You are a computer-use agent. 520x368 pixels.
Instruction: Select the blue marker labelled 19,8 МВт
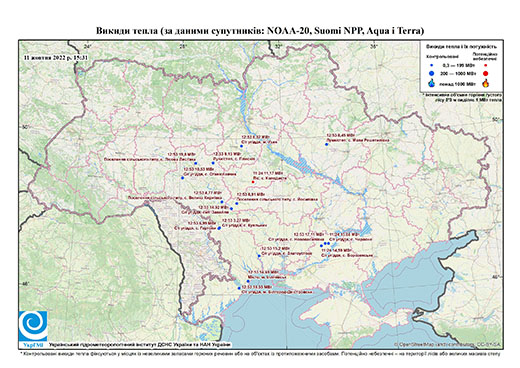click(x=196, y=163)
